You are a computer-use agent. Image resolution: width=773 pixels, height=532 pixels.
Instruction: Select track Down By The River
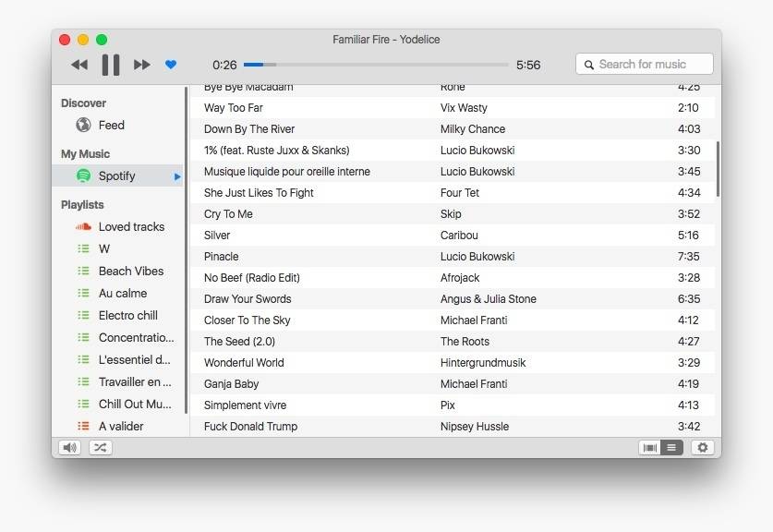pos(453,128)
